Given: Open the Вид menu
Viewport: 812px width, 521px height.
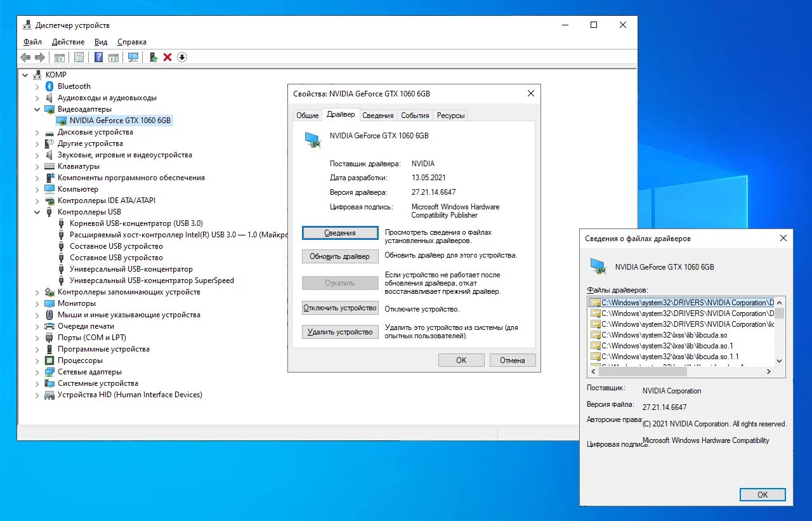Looking at the screenshot, I should 101,42.
